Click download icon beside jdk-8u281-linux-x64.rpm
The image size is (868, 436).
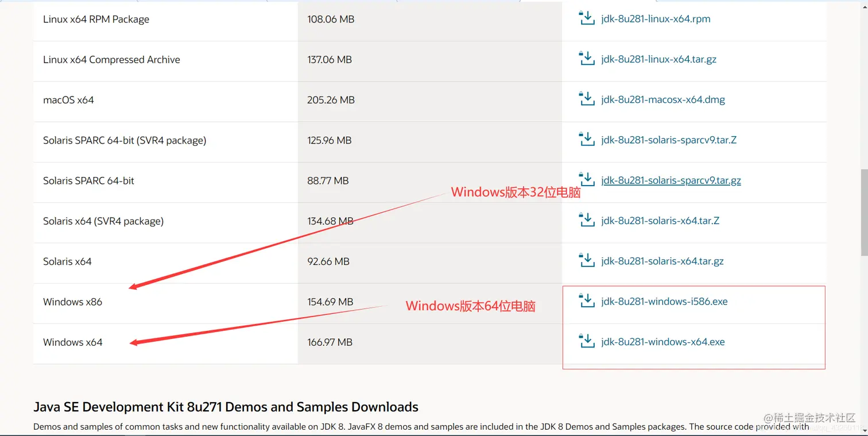tap(587, 18)
